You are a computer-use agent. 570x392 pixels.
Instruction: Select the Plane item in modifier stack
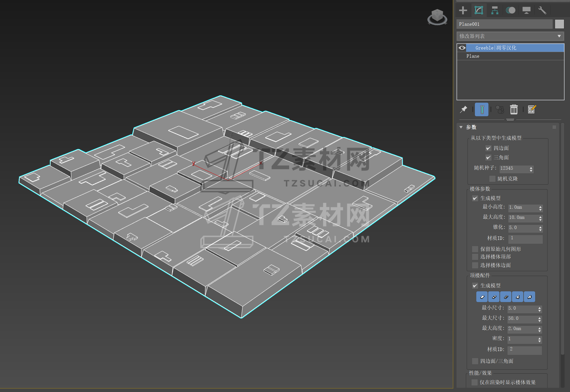coord(473,56)
